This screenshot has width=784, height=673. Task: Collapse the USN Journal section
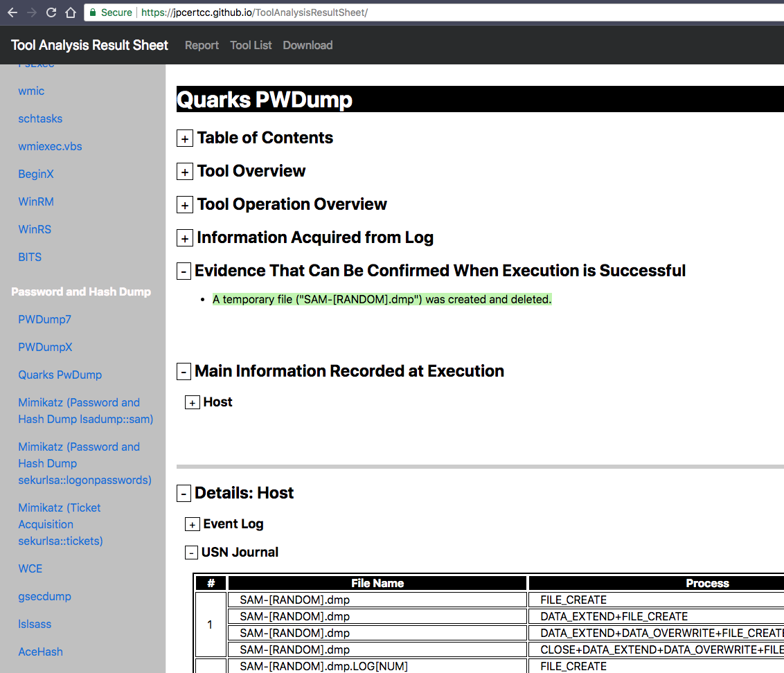[x=191, y=553]
